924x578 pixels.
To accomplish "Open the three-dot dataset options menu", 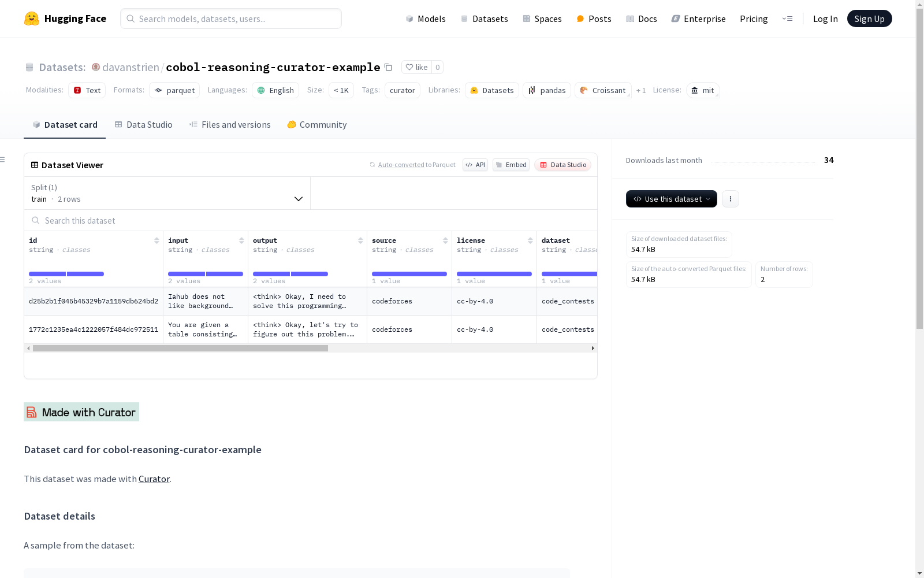I will click(x=731, y=199).
